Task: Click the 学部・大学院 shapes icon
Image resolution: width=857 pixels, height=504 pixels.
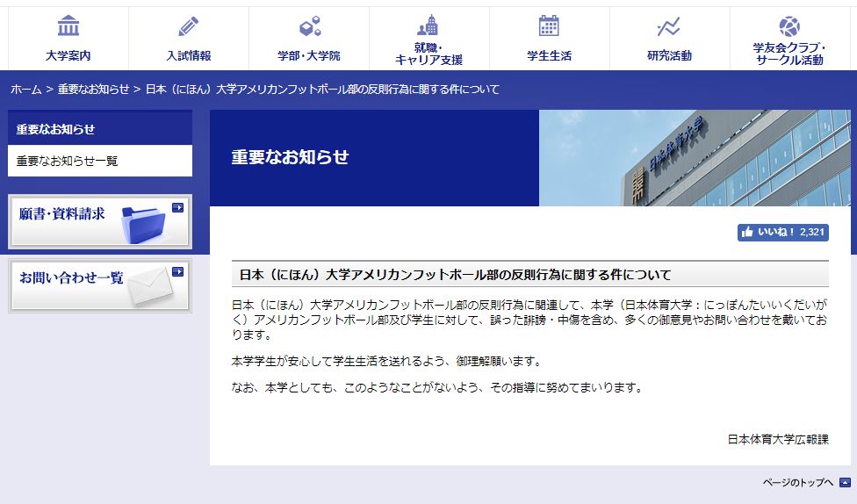Action: (x=310, y=26)
